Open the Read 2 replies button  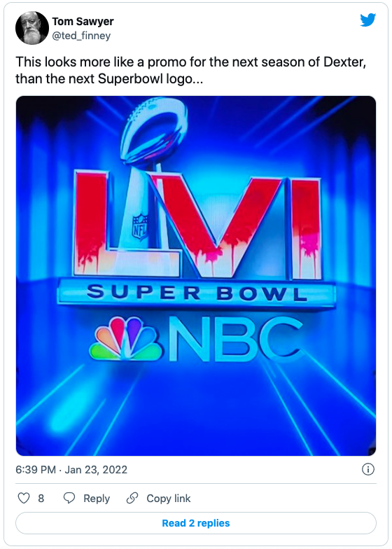coord(196,523)
